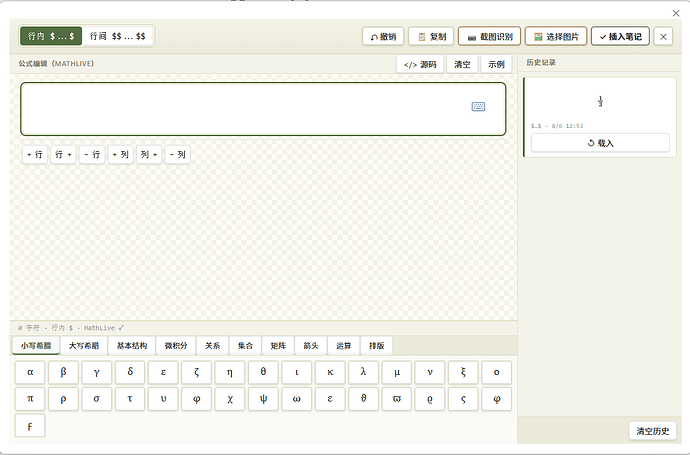Insert the nu ν symbol
The height and width of the screenshot is (455, 690).
pyautogui.click(x=430, y=372)
